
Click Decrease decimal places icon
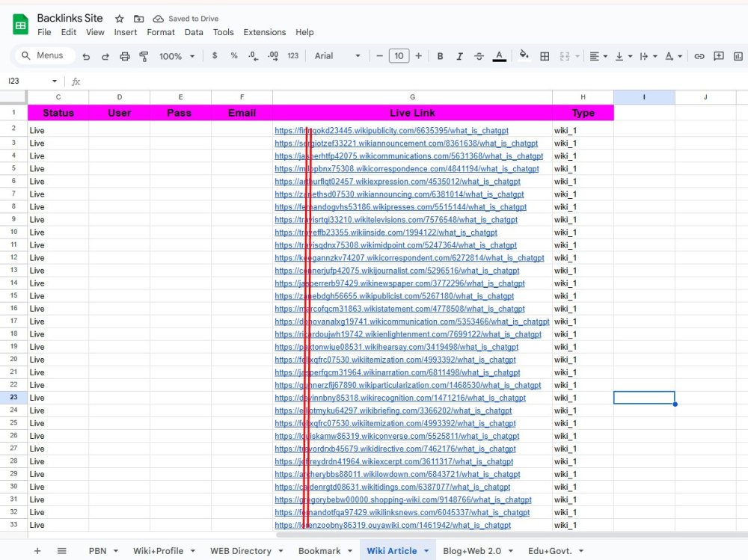(x=254, y=56)
